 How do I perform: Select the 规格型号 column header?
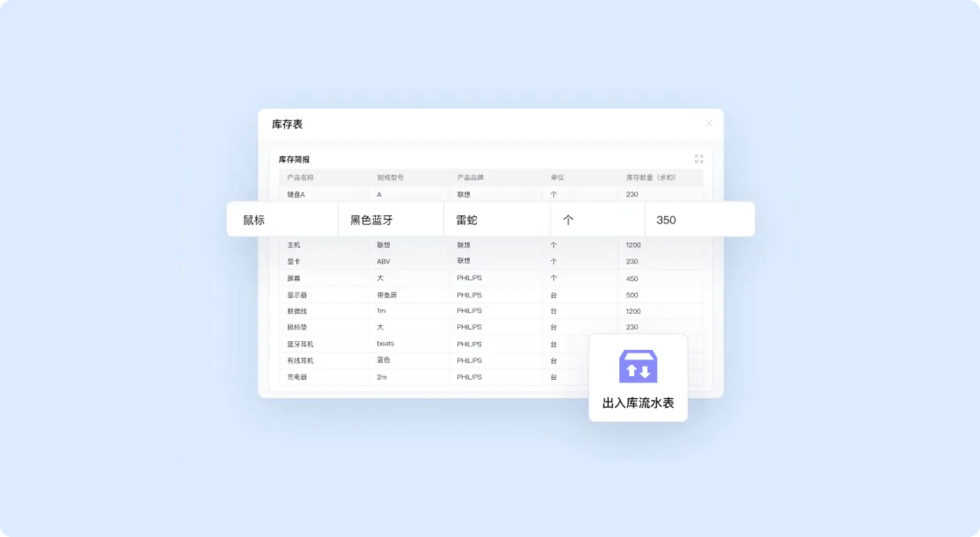coord(390,178)
